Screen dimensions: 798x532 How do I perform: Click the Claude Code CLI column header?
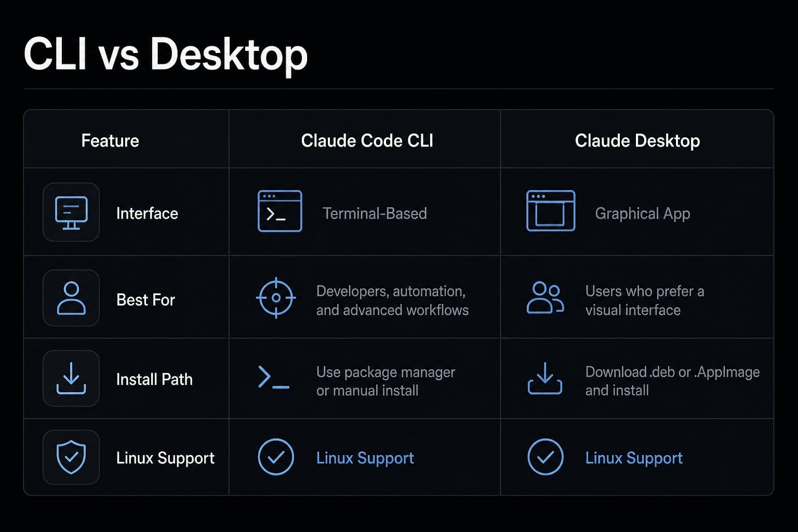[x=367, y=141]
